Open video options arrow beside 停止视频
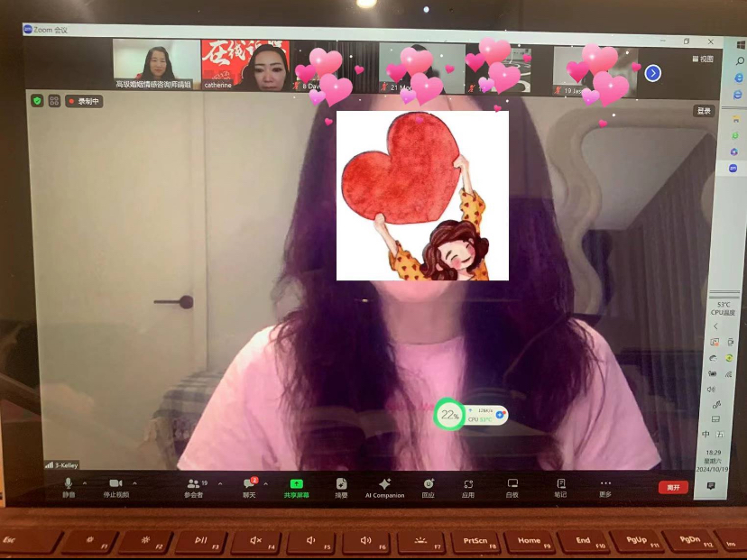 pyautogui.click(x=134, y=483)
